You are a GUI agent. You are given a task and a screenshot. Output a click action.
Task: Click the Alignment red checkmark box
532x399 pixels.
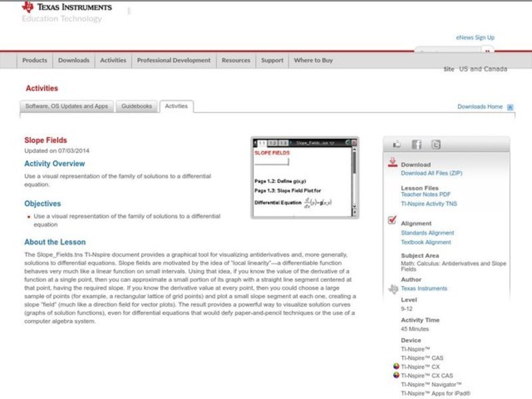pyautogui.click(x=392, y=221)
